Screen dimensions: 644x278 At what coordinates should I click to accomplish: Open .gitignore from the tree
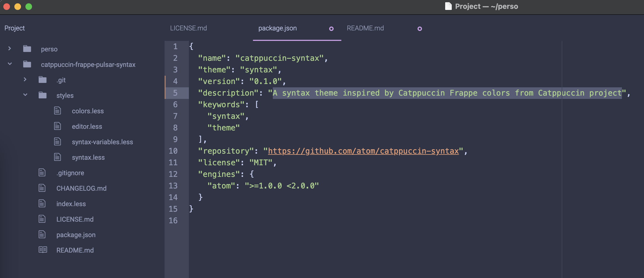(x=70, y=173)
